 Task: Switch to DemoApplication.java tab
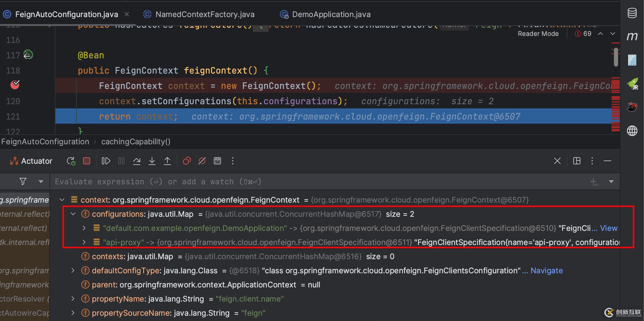click(331, 14)
